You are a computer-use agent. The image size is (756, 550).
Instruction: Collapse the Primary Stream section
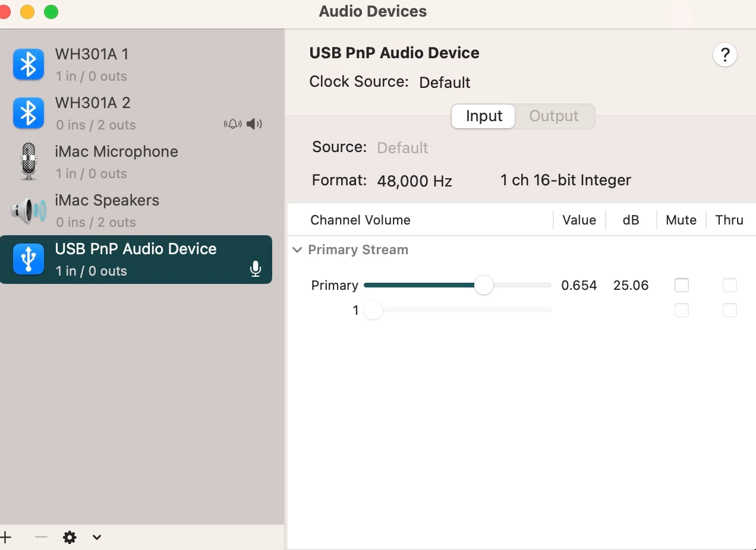(297, 250)
